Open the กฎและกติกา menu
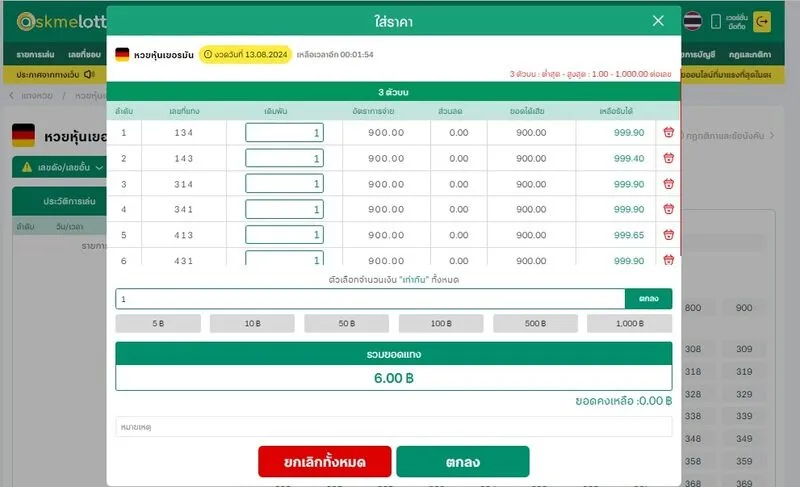 click(x=749, y=55)
